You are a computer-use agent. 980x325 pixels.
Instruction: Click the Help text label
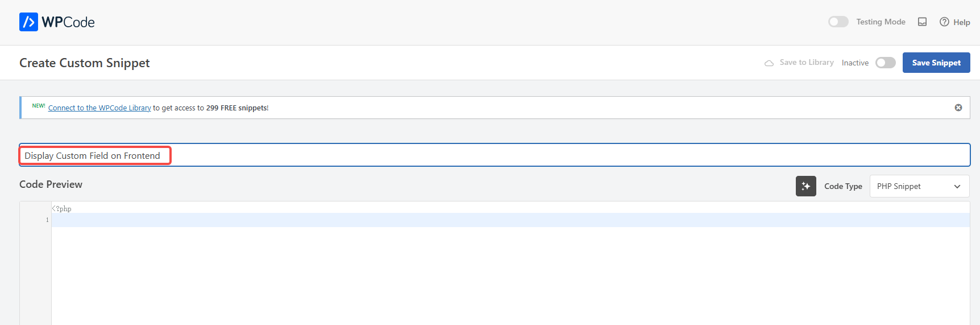(x=961, y=22)
